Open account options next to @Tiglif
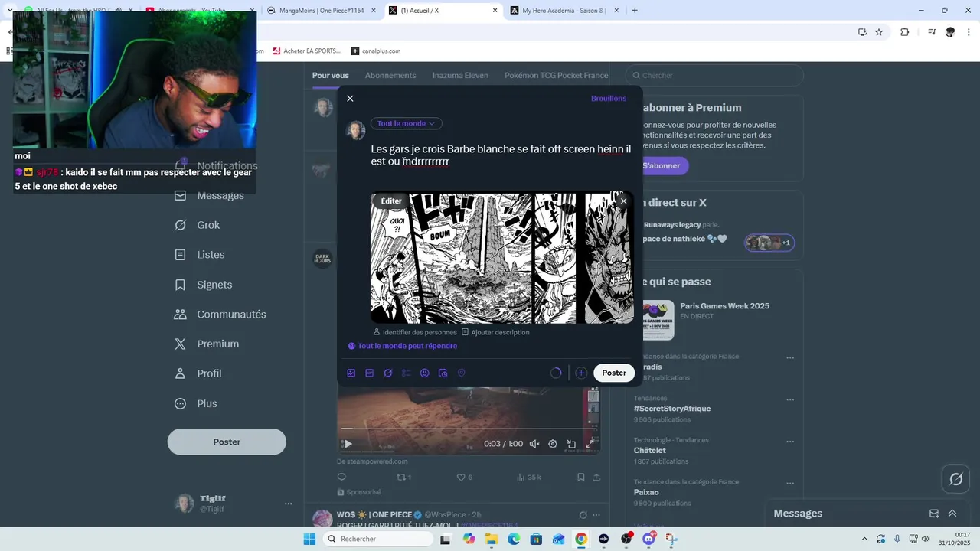This screenshot has width=980, height=551. point(289,504)
